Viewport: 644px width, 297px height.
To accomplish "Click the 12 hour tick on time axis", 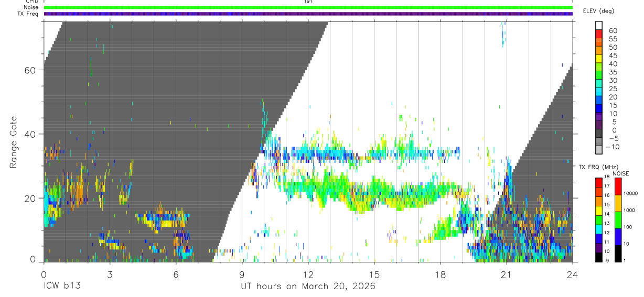I will tap(308, 274).
